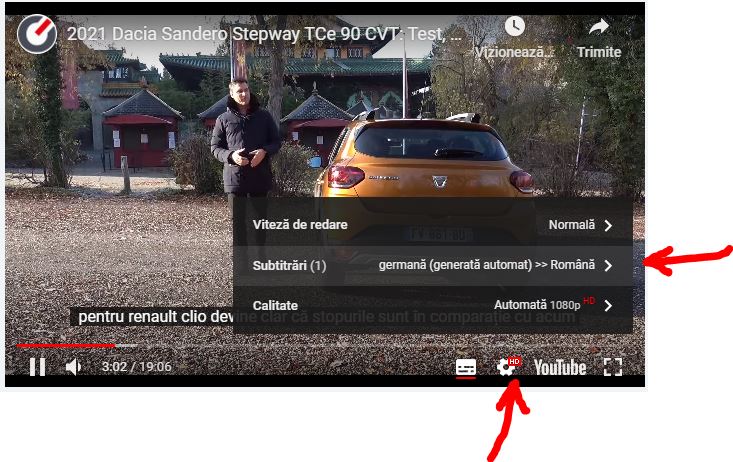733x462 pixels.
Task: Pause the video playback
Action: coord(37,367)
